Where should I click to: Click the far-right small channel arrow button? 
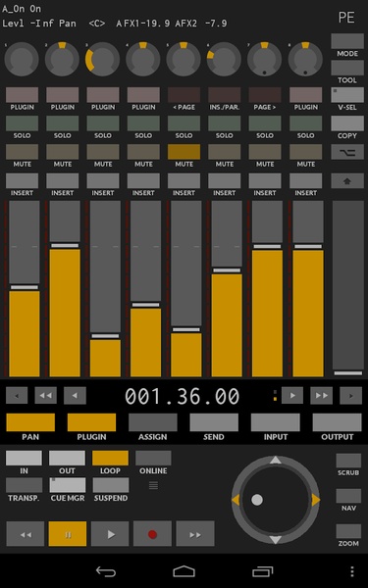tap(350, 395)
